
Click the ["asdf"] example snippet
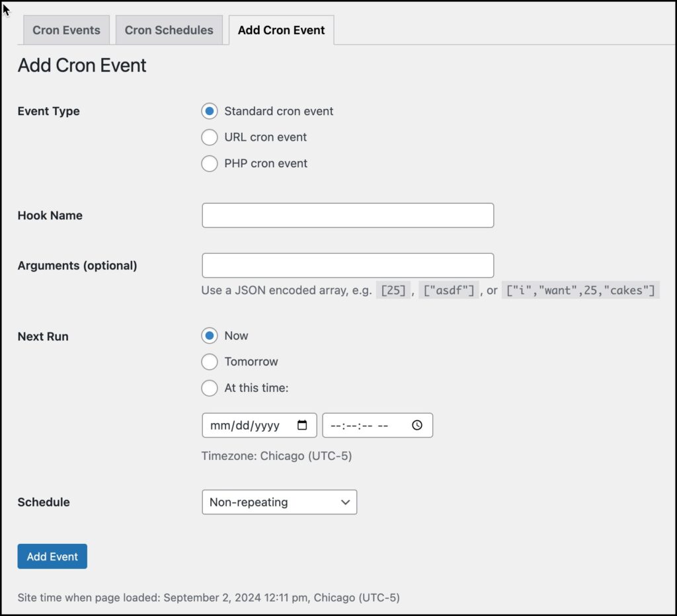coord(448,289)
